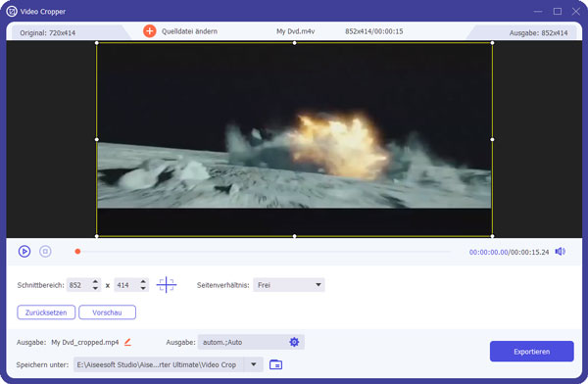This screenshot has width=588, height=384.
Task: Click the 'Original: 720x414' label
Action: (48, 33)
